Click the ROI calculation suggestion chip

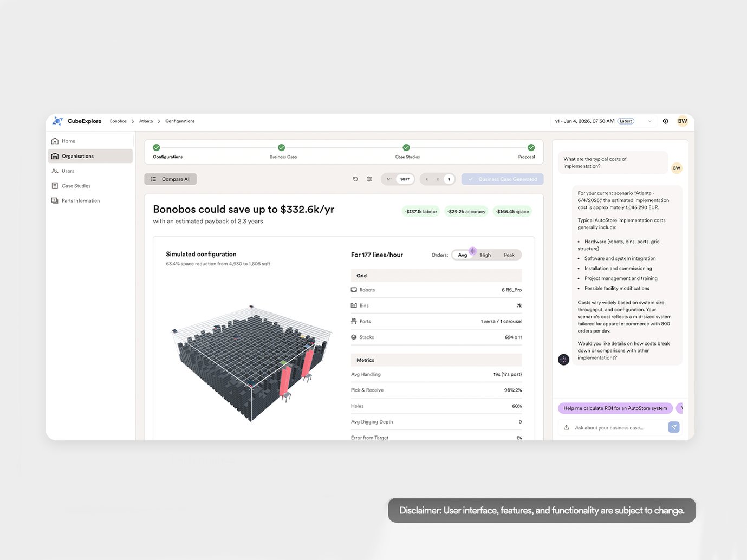point(615,408)
